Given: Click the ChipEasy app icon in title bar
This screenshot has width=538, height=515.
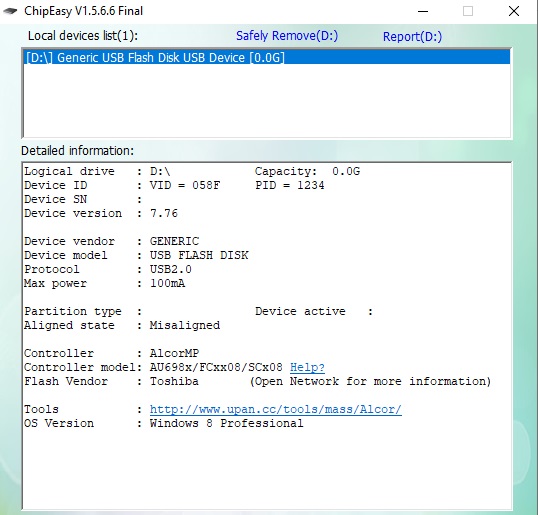Looking at the screenshot, I should pyautogui.click(x=10, y=11).
